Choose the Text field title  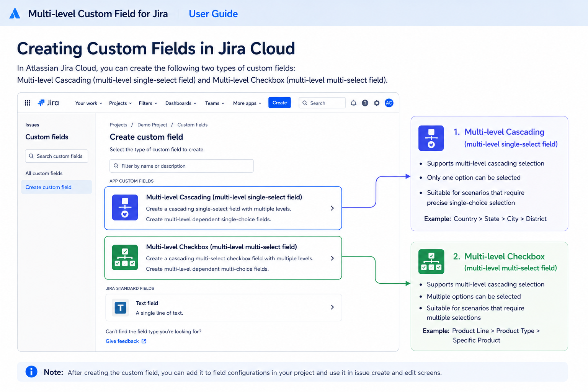pos(147,303)
